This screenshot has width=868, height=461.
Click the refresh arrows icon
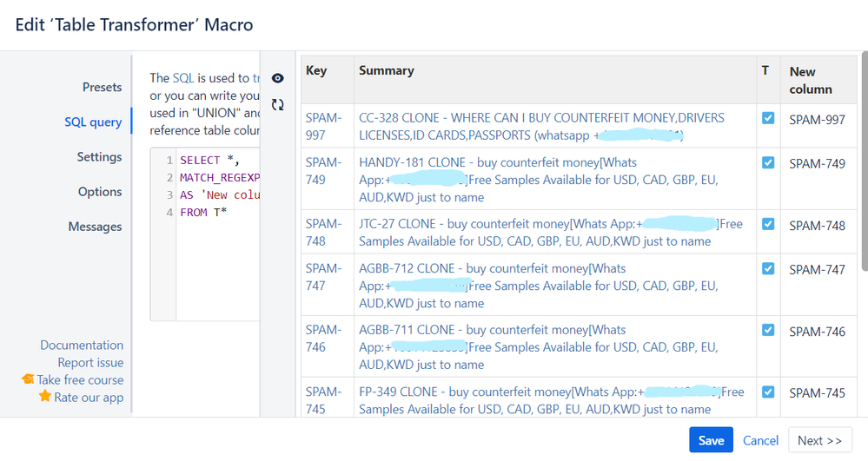pyautogui.click(x=278, y=104)
